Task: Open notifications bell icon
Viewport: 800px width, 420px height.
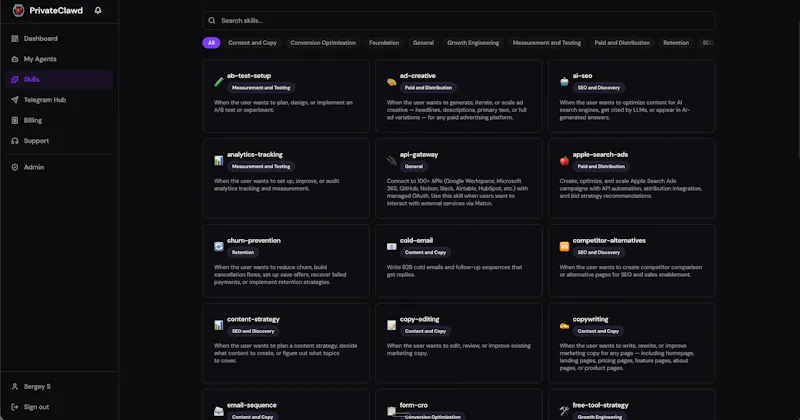Action: coord(98,10)
